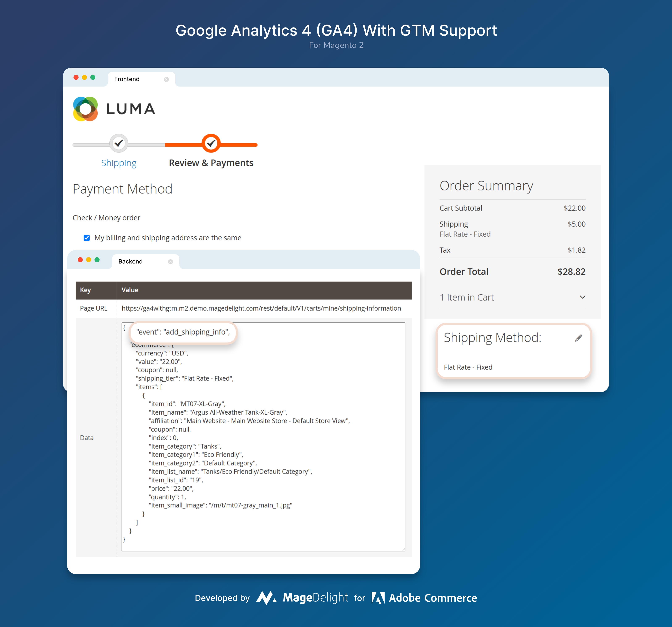
Task: Click the Order Total amount $28.82
Action: (x=571, y=271)
